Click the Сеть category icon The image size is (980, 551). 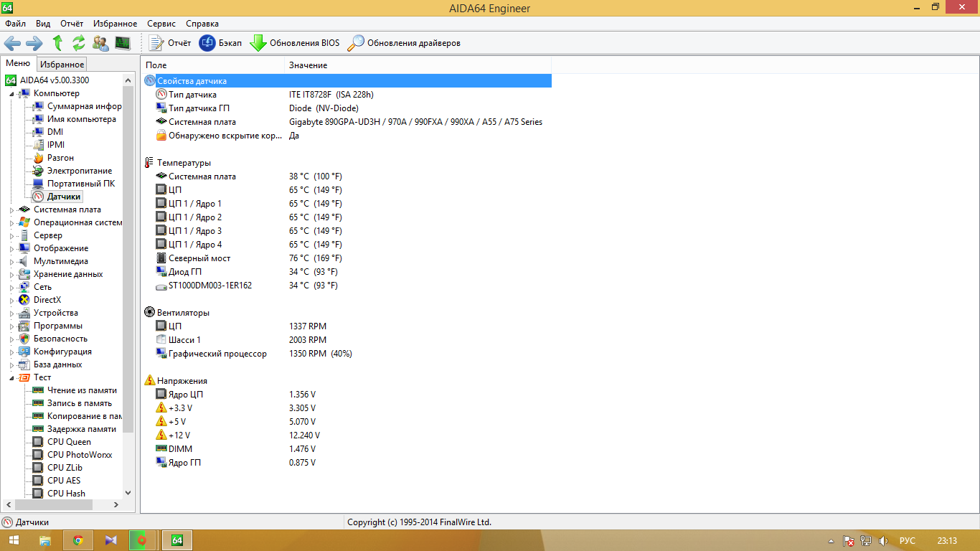coord(24,287)
